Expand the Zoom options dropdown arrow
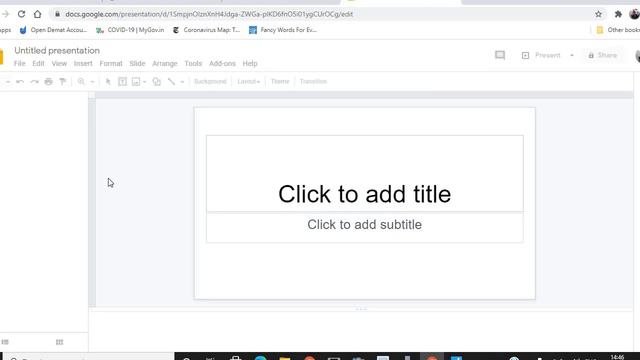The image size is (640, 360). click(x=92, y=82)
